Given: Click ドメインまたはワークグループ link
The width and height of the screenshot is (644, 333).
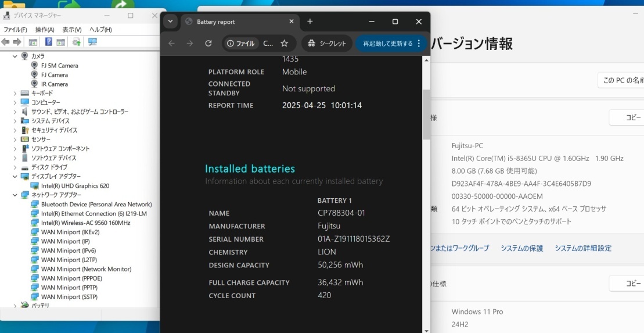Looking at the screenshot, I should point(459,248).
